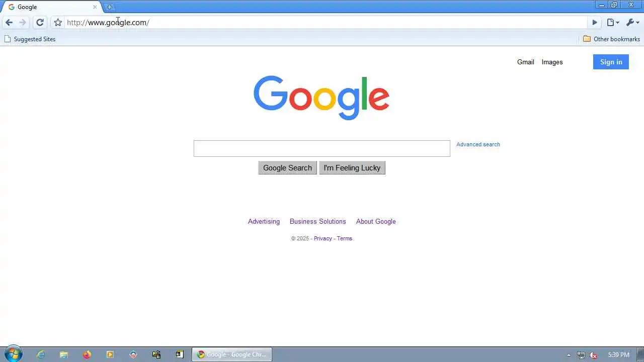The image size is (644, 362).
Task: Click the muted volume tray icon
Action: [x=594, y=355]
